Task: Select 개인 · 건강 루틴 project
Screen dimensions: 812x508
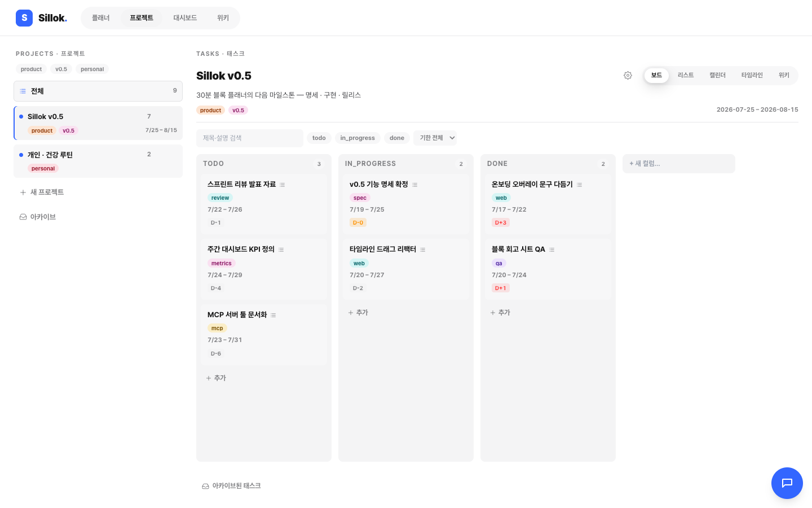Action: (98, 161)
